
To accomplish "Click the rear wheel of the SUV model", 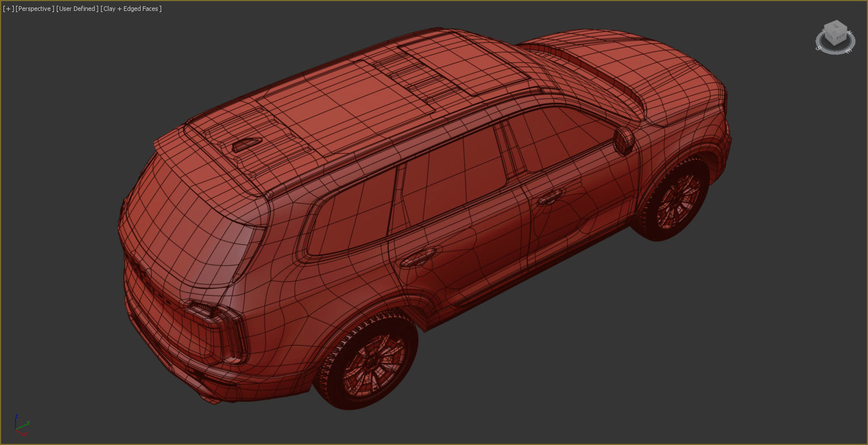I will coord(368,361).
